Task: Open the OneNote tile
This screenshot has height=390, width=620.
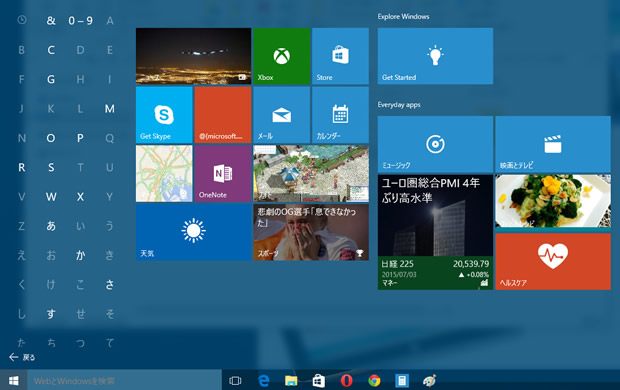Action: [x=223, y=174]
